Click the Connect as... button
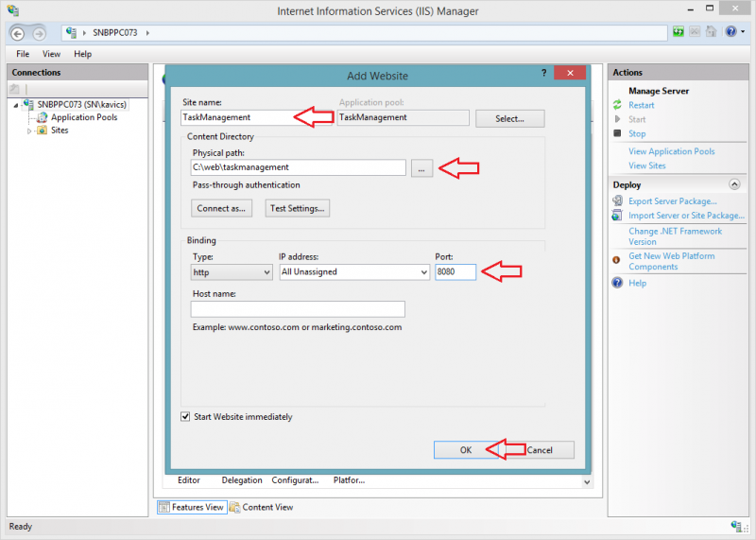Screen dimensions: 756x540 221,208
